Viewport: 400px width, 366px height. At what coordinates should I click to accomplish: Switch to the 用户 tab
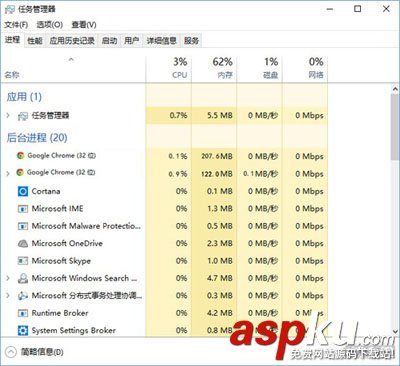tap(132, 41)
